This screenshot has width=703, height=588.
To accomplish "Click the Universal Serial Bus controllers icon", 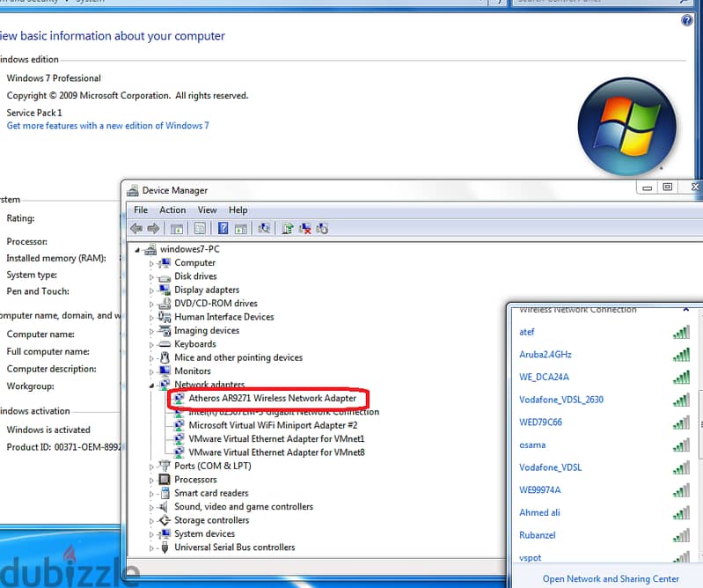I will 165,548.
